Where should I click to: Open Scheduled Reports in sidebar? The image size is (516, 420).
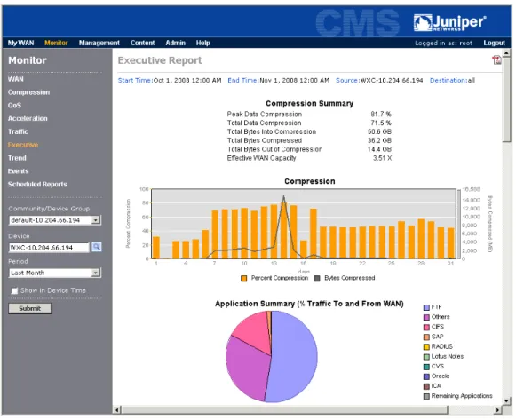pyautogui.click(x=37, y=184)
